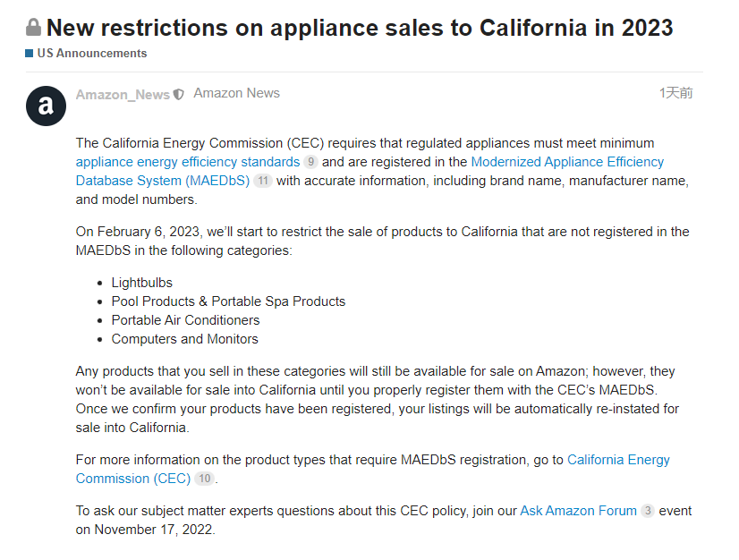The width and height of the screenshot is (739, 560).
Task: Open the US Announcements category
Action: click(91, 54)
